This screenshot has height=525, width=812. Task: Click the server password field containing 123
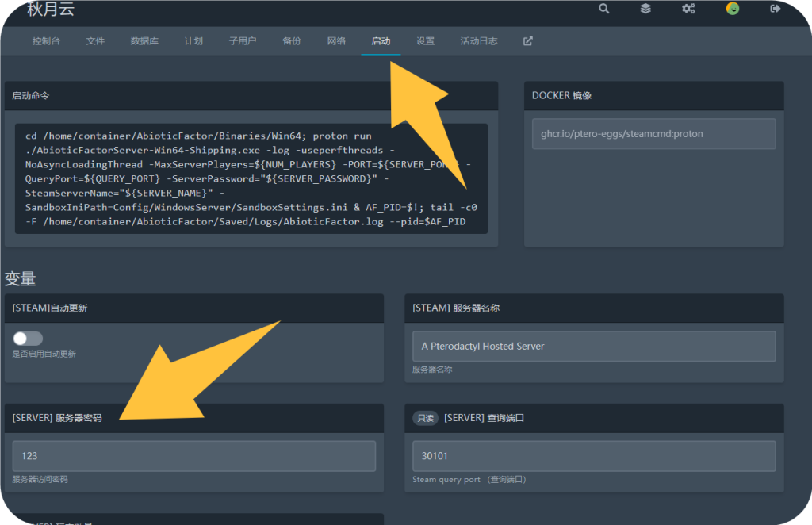[x=194, y=456]
